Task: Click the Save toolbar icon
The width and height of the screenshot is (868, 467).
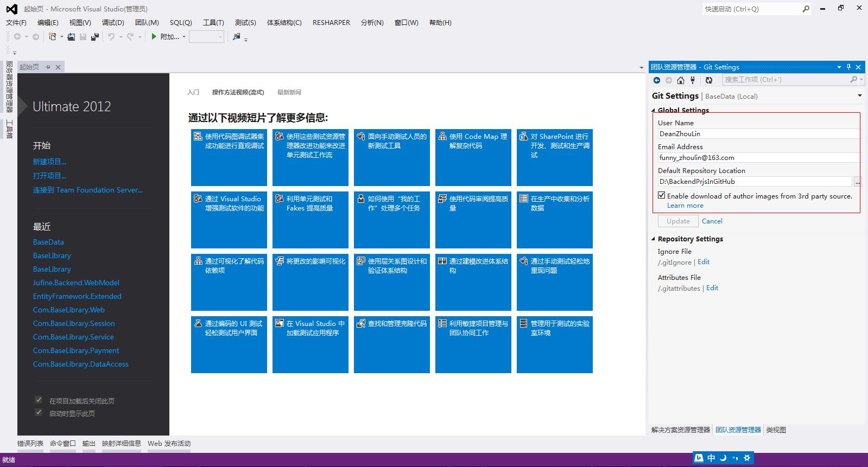Action: pyautogui.click(x=83, y=36)
